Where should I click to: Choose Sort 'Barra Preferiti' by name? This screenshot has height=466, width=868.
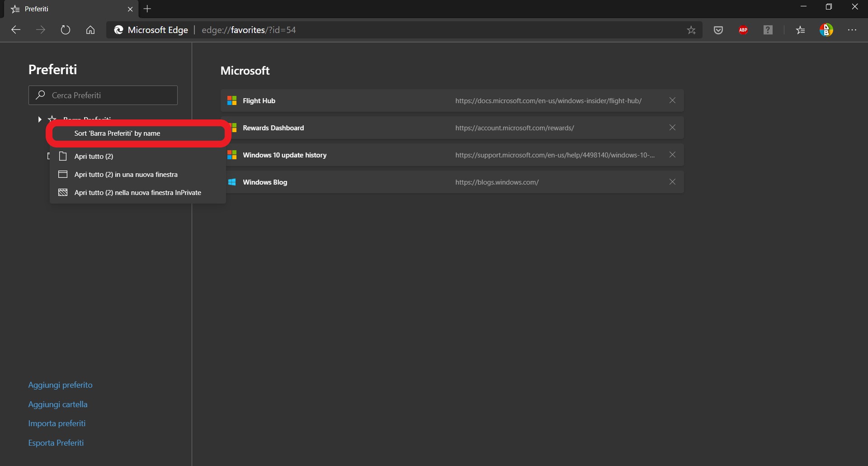(138, 133)
